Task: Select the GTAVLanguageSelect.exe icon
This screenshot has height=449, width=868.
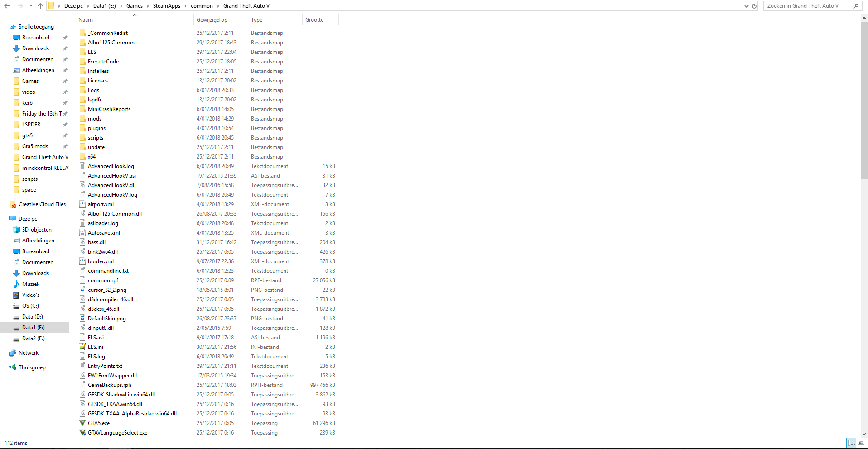Action: [82, 432]
